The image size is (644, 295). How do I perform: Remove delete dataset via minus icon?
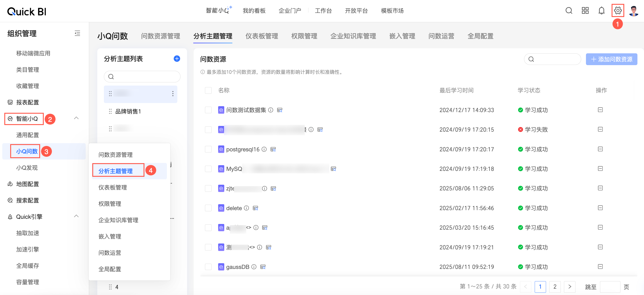click(600, 208)
